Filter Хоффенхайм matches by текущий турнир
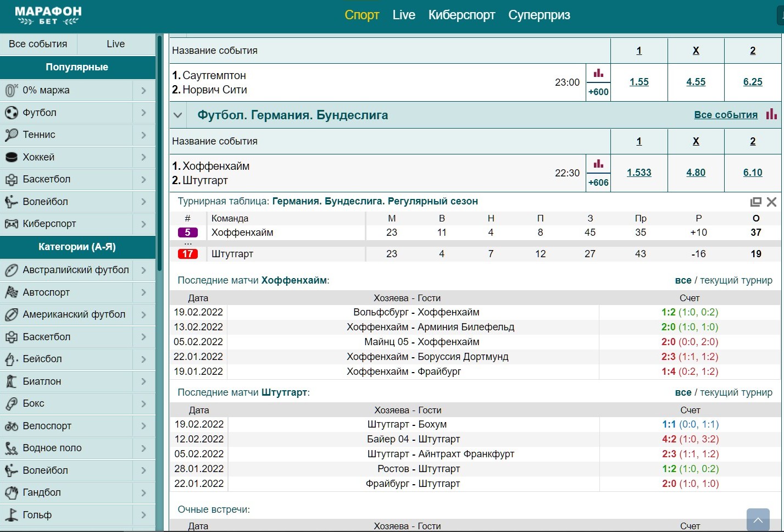 [x=736, y=280]
